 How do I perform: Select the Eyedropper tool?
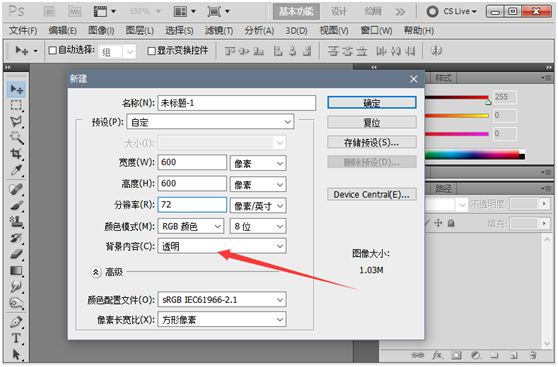pyautogui.click(x=16, y=170)
